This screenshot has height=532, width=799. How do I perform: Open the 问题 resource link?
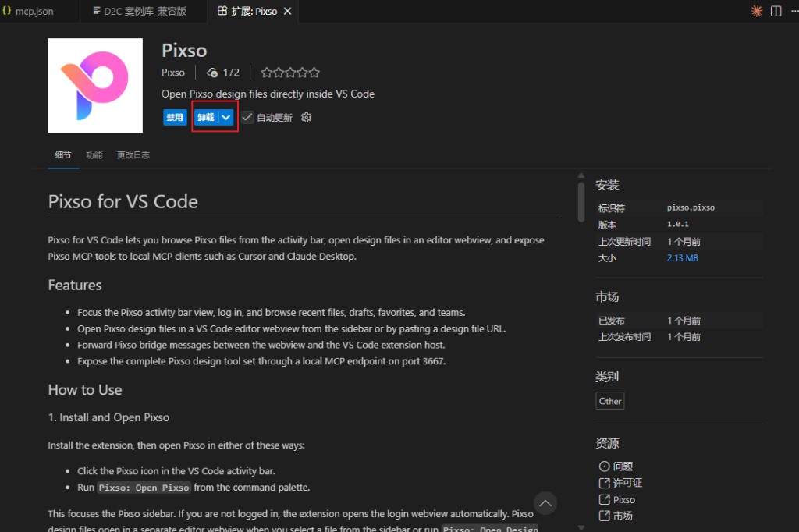click(616, 466)
